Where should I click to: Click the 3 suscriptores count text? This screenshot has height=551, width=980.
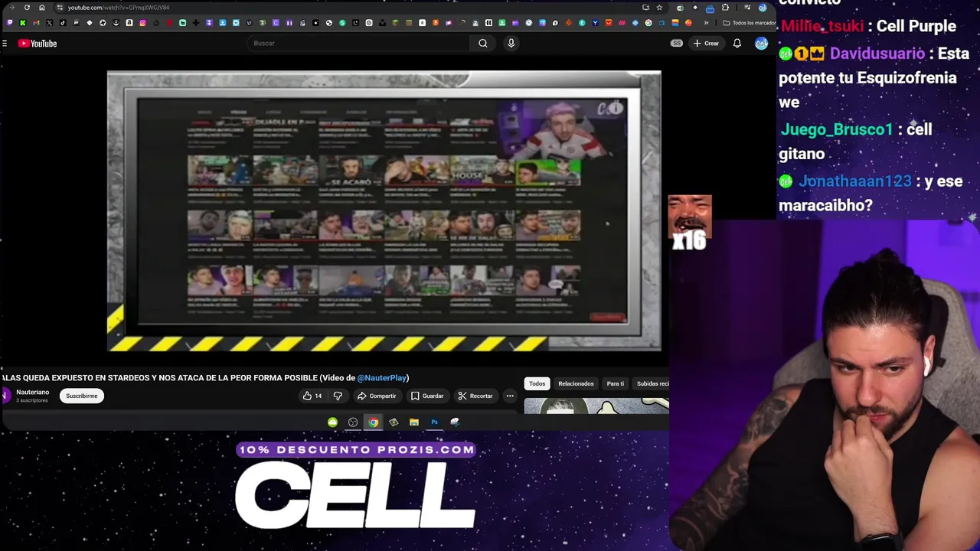click(32, 400)
